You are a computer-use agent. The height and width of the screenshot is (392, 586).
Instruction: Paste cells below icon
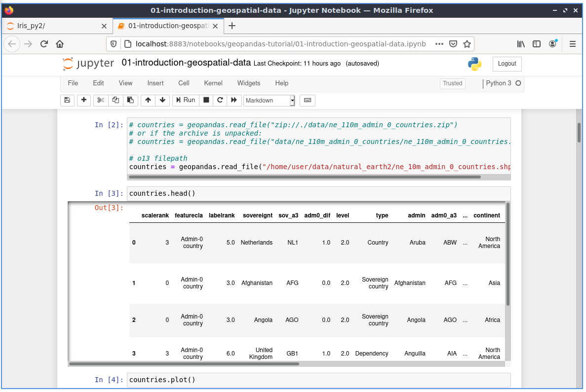[130, 101]
